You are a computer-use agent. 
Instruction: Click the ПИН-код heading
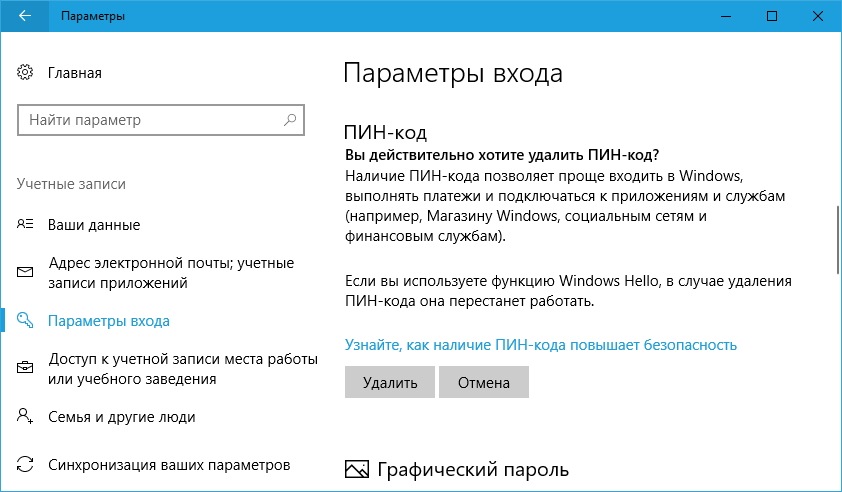coord(386,132)
